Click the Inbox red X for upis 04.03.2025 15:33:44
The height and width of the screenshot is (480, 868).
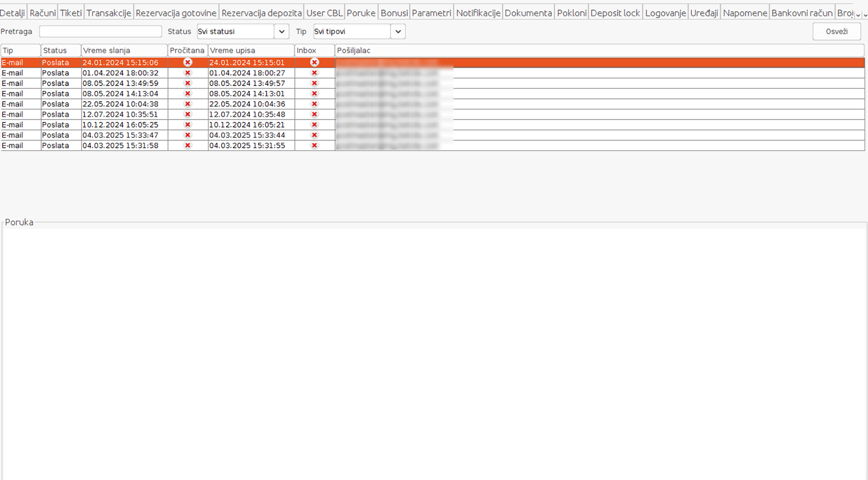tap(314, 135)
